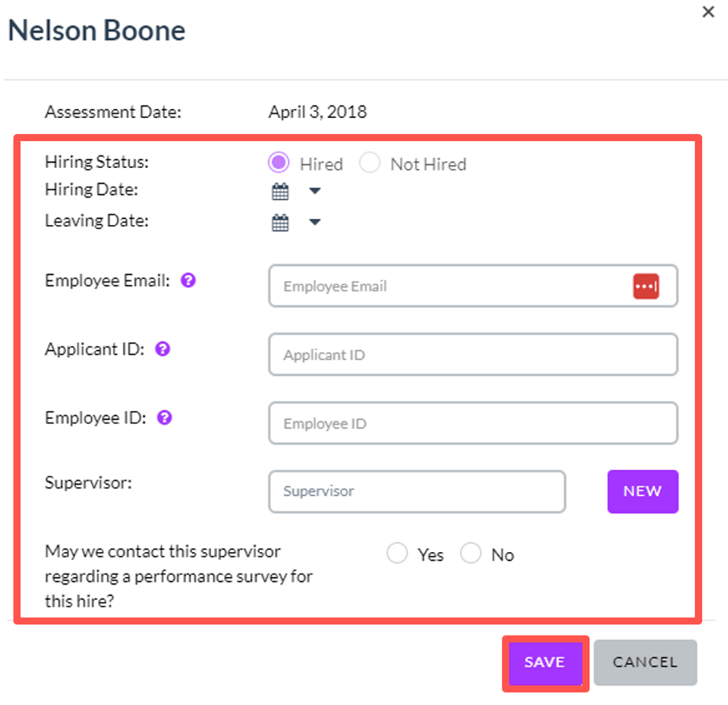The image size is (728, 705).
Task: Select the Not Hired radio button
Action: [370, 163]
